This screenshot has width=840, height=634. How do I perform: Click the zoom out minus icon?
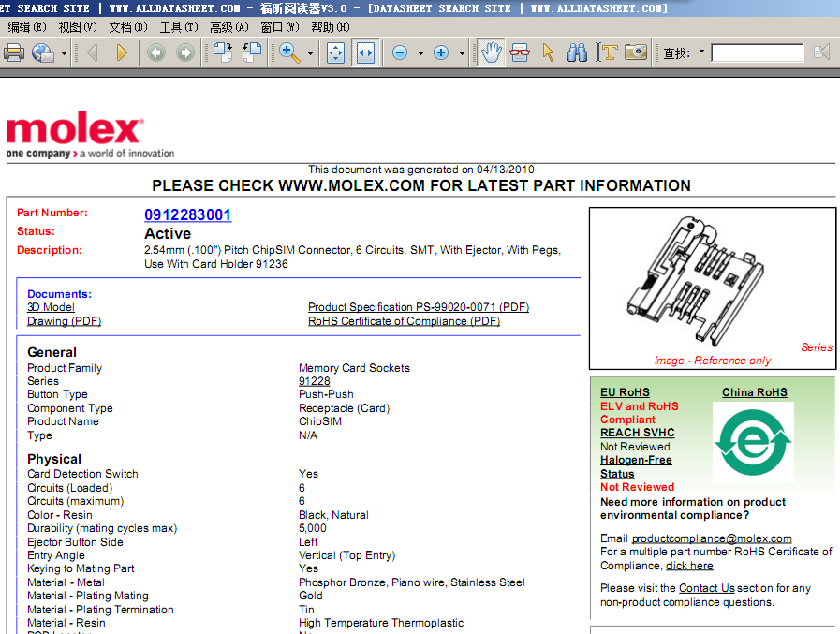[400, 52]
